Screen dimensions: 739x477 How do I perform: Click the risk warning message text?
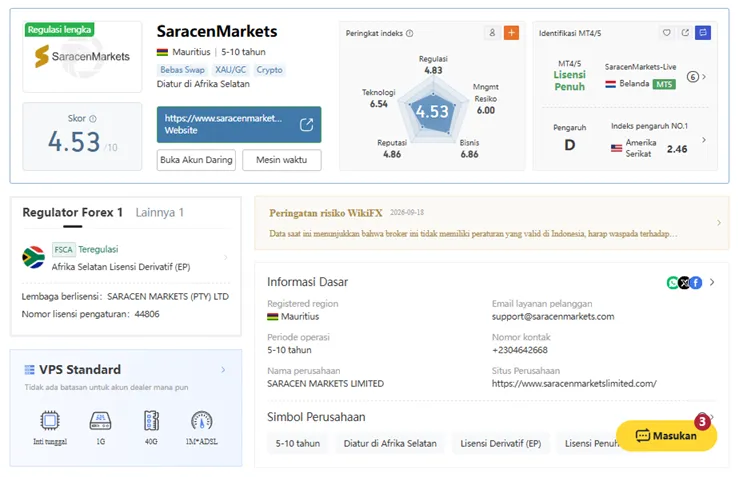coord(473,234)
